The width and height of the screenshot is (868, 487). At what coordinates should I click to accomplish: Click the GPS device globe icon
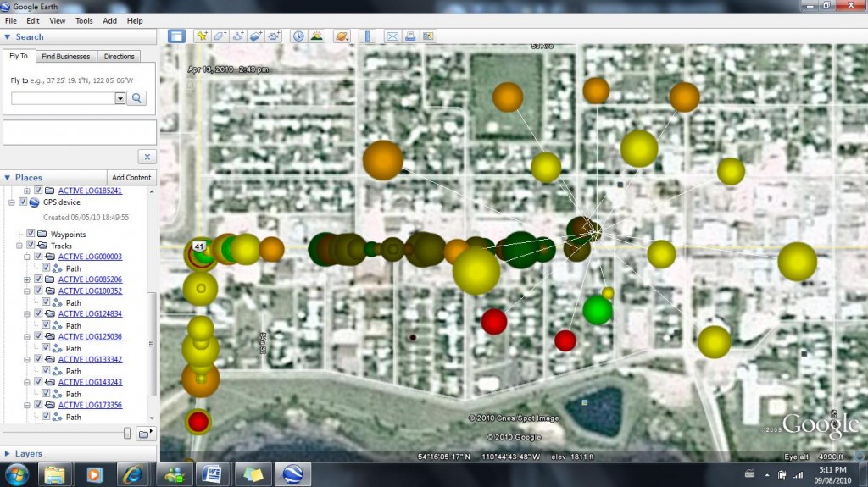tap(34, 202)
